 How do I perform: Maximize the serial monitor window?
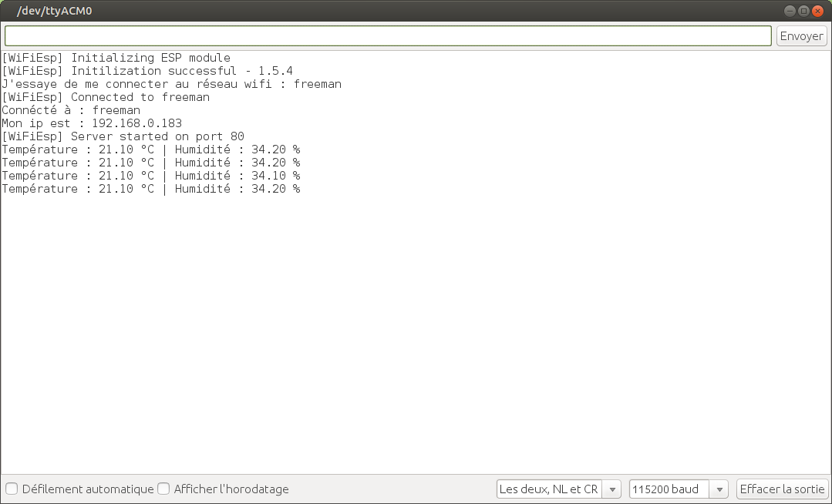(x=803, y=11)
